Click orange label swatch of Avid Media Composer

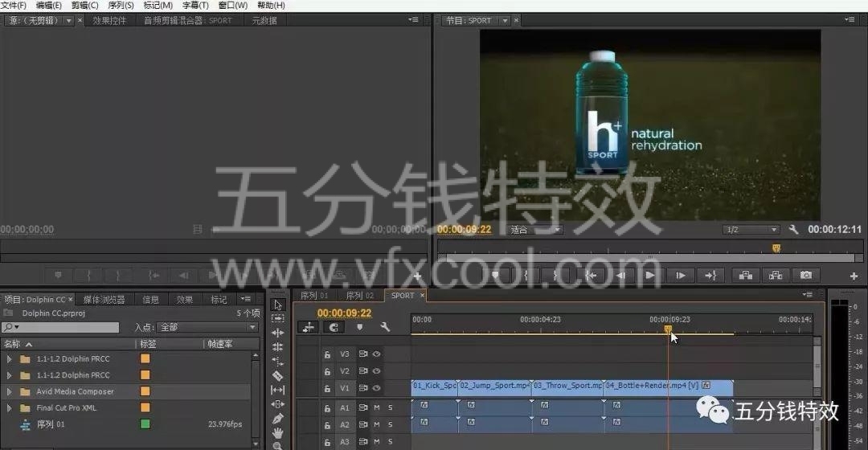click(x=145, y=391)
